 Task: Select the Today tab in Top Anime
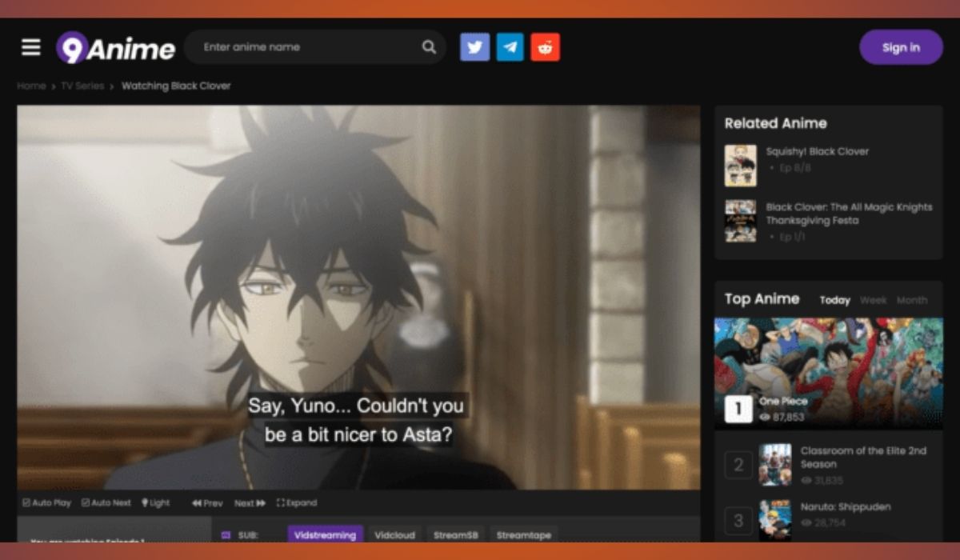834,300
